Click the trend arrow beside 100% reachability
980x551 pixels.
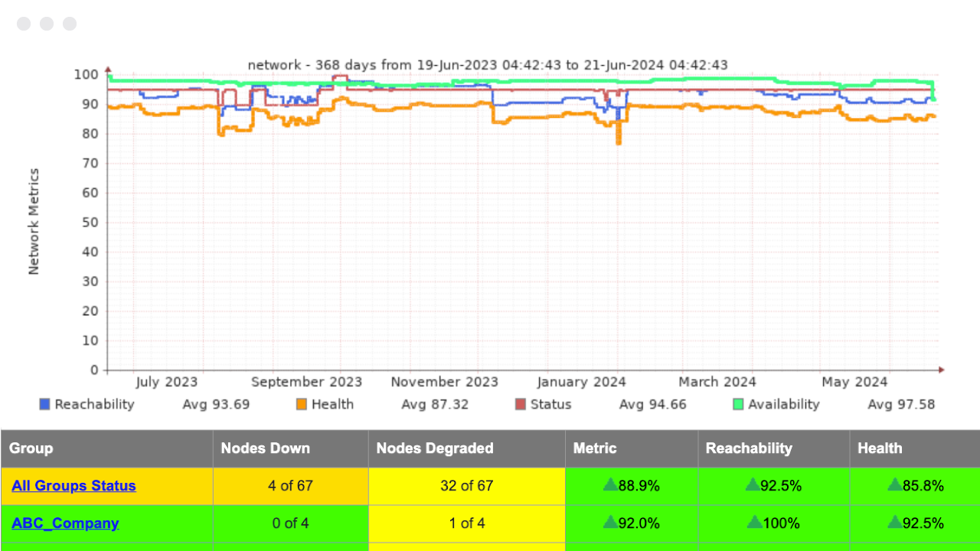pos(755,522)
